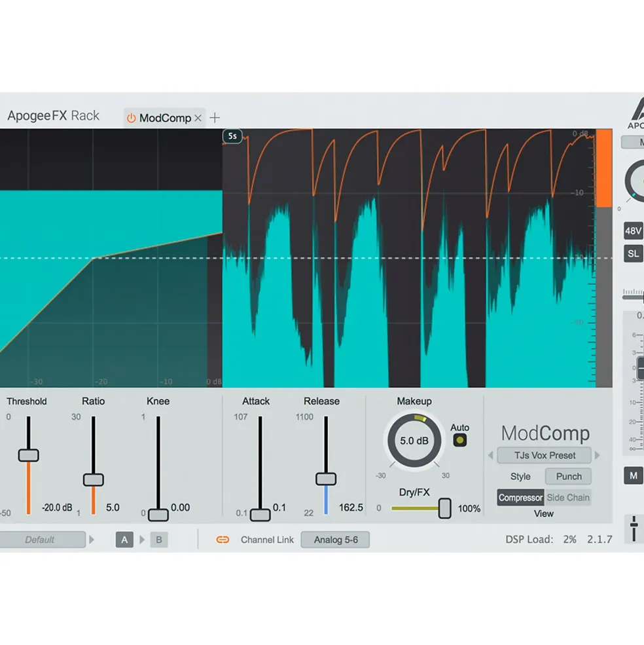Click the input gain knob at right
This screenshot has width=644, height=645.
(x=635, y=181)
